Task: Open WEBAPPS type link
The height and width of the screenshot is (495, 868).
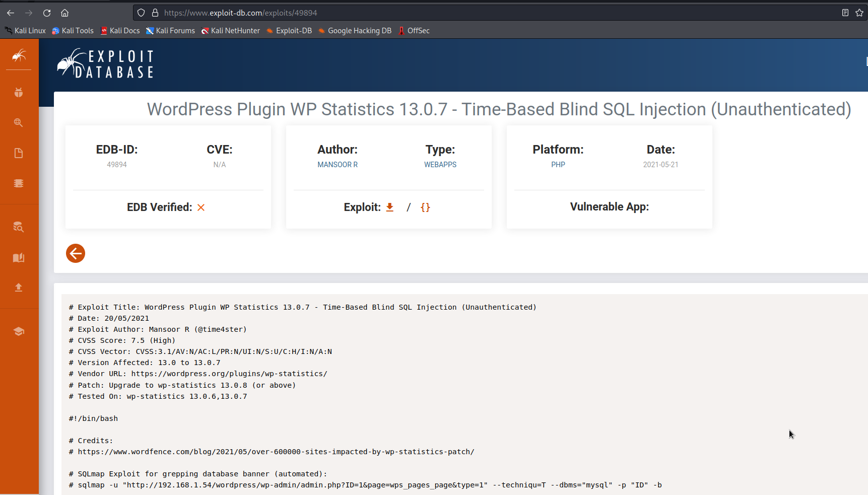Action: [x=440, y=165]
